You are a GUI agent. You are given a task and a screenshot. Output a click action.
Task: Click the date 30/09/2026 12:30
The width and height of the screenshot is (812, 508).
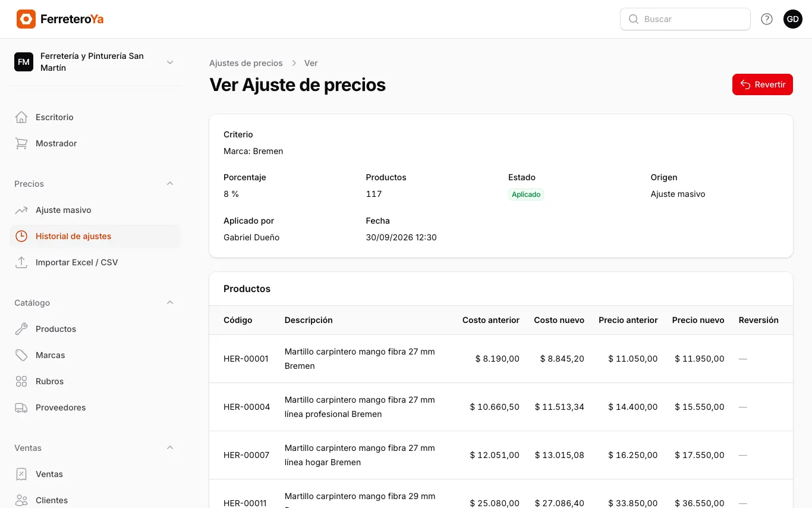[x=401, y=237]
